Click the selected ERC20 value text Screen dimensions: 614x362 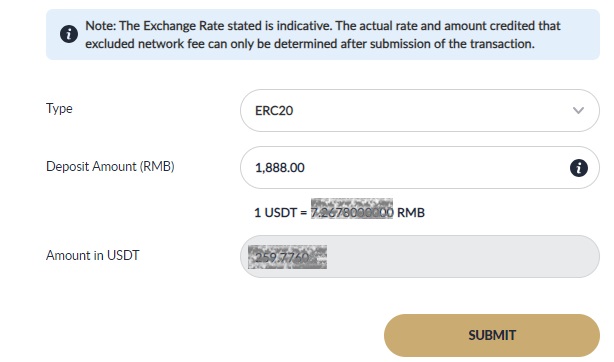274,110
